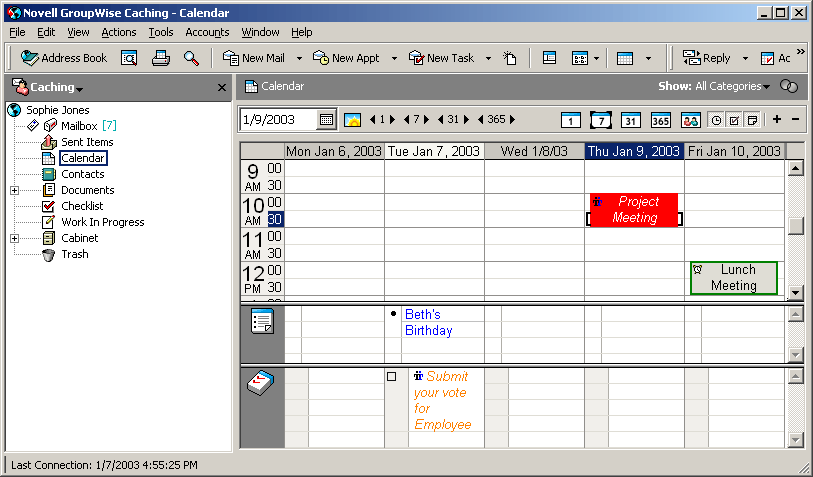Click the Properties toolbar icon
Viewport: 813px width, 477px height.
550,58
